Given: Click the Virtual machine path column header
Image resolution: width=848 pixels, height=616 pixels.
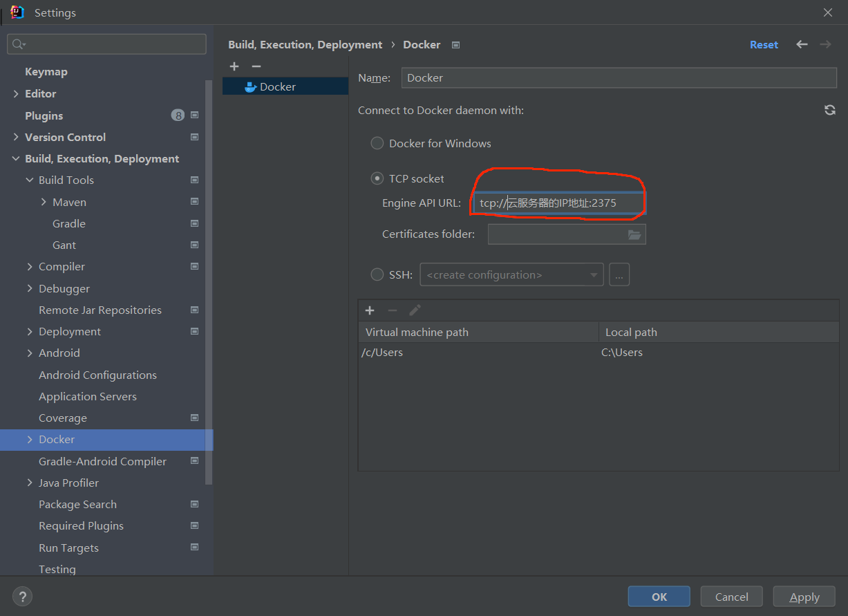Looking at the screenshot, I should [x=479, y=332].
